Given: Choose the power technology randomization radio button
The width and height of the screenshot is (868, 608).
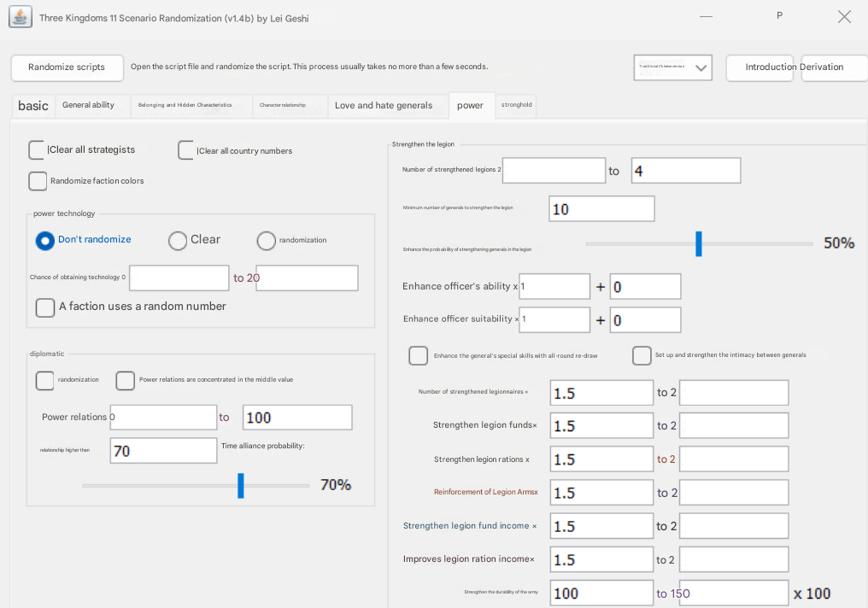Looking at the screenshot, I should [267, 241].
